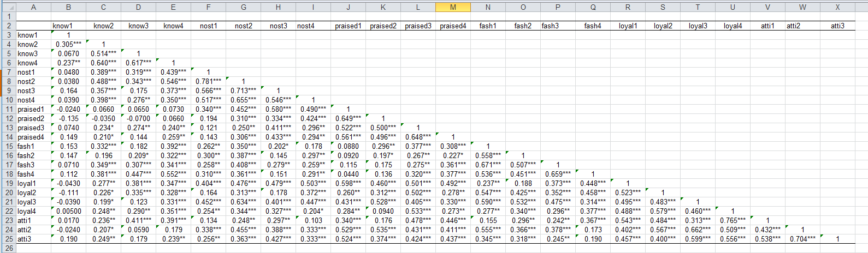Select row 19 header number
The height and width of the screenshot is (253, 868).
8,183
